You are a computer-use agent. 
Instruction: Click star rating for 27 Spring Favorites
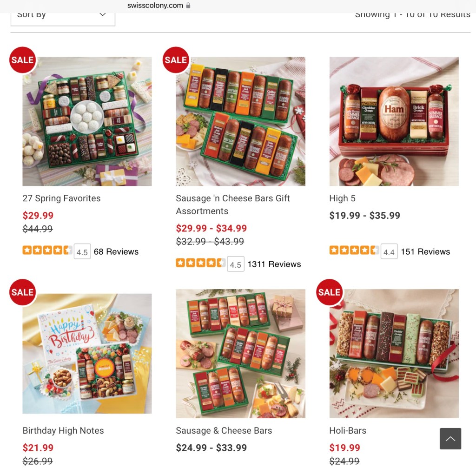click(x=47, y=250)
